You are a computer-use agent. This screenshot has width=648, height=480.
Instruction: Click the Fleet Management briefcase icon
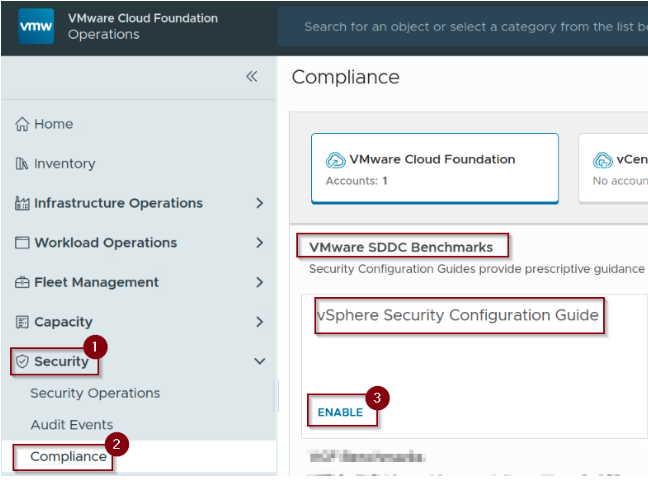pos(22,282)
